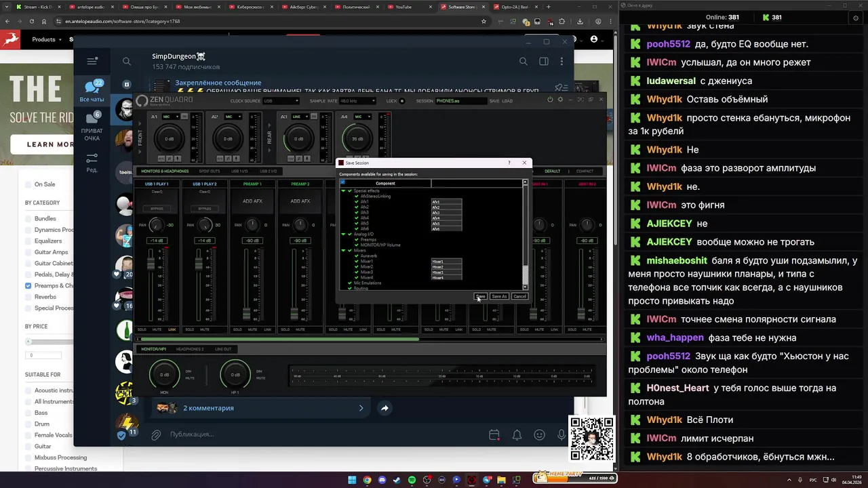This screenshot has width=868, height=488.
Task: Open the 'Приватачка' folder in Telegram
Action: 92,127
